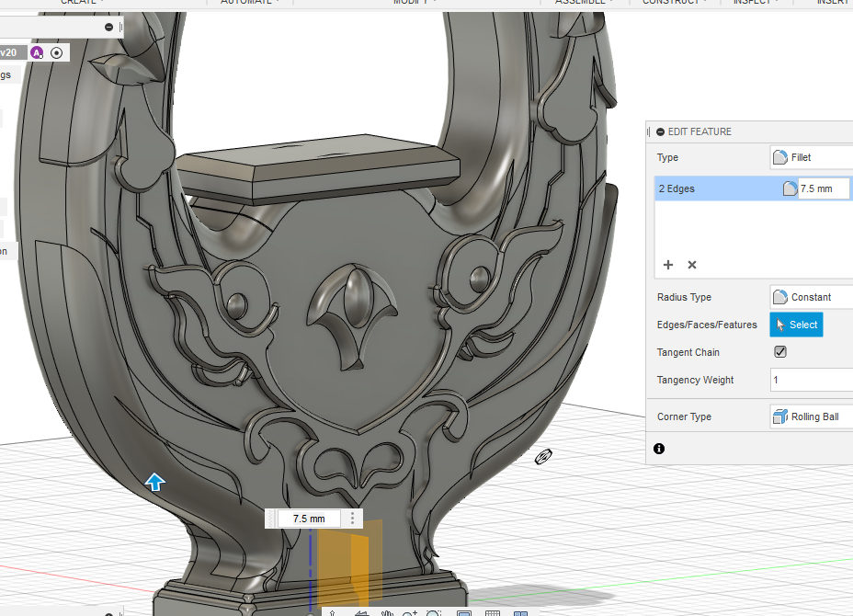Select the Pan hand tool in navigation bar
The width and height of the screenshot is (853, 616).
click(387, 612)
